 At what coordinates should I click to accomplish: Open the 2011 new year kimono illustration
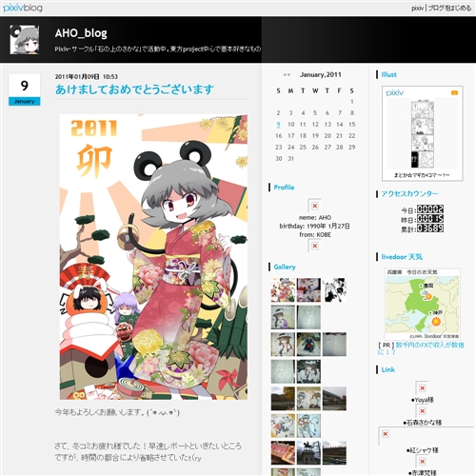pyautogui.click(x=153, y=257)
